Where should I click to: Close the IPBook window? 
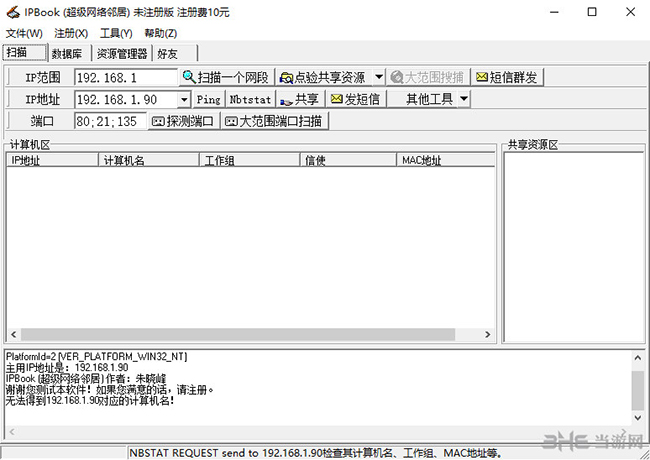631,12
